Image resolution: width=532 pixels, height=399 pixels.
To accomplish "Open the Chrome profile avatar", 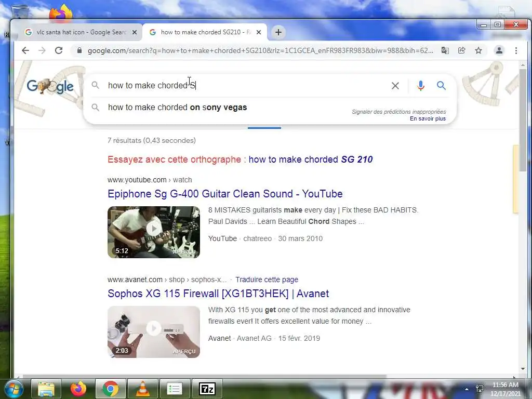I will (x=499, y=50).
